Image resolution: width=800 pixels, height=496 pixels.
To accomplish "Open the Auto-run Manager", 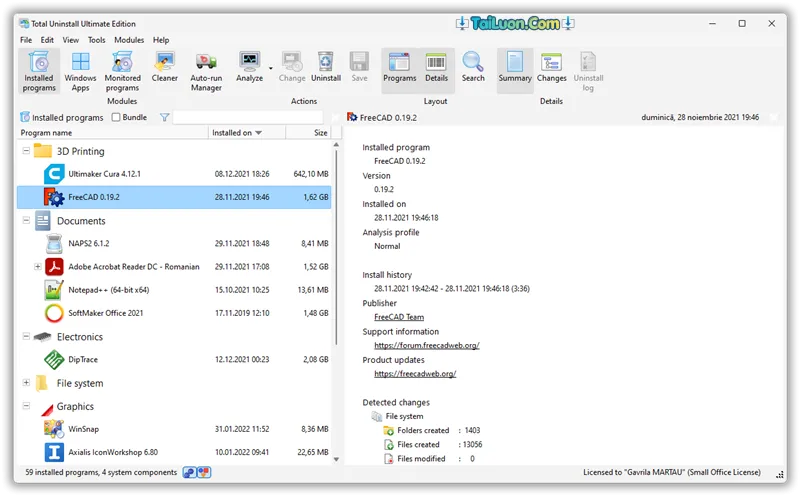I will click(x=206, y=71).
